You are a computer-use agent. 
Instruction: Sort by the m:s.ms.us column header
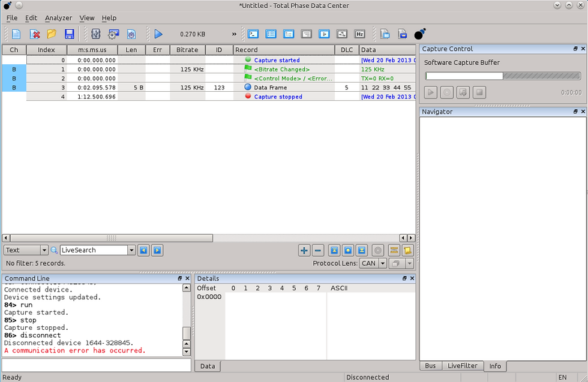pyautogui.click(x=92, y=50)
